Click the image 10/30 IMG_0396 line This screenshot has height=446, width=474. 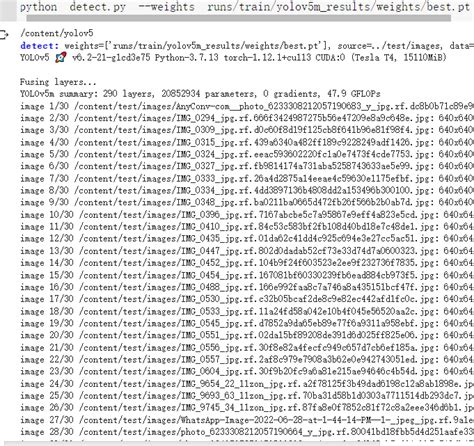pos(247,215)
